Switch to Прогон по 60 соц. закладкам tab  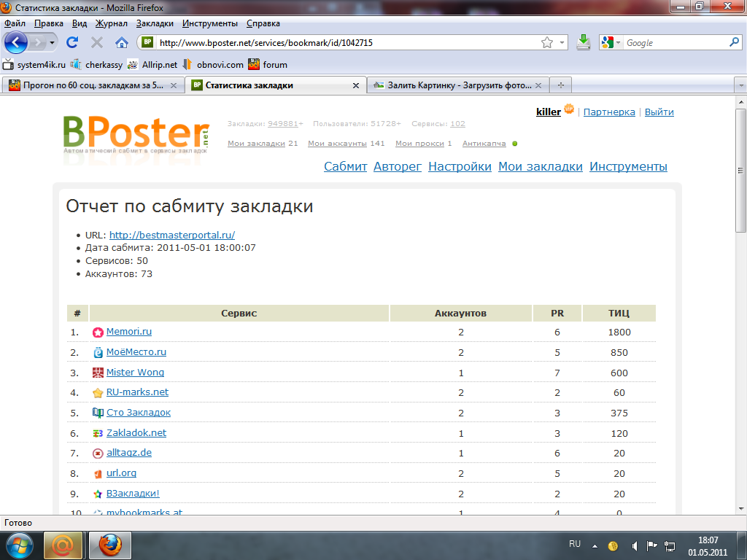pyautogui.click(x=93, y=85)
